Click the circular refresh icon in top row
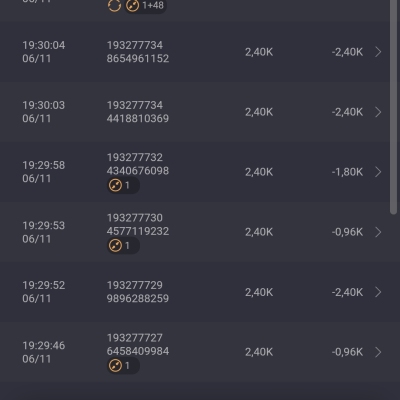The height and width of the screenshot is (400, 400). [x=114, y=5]
